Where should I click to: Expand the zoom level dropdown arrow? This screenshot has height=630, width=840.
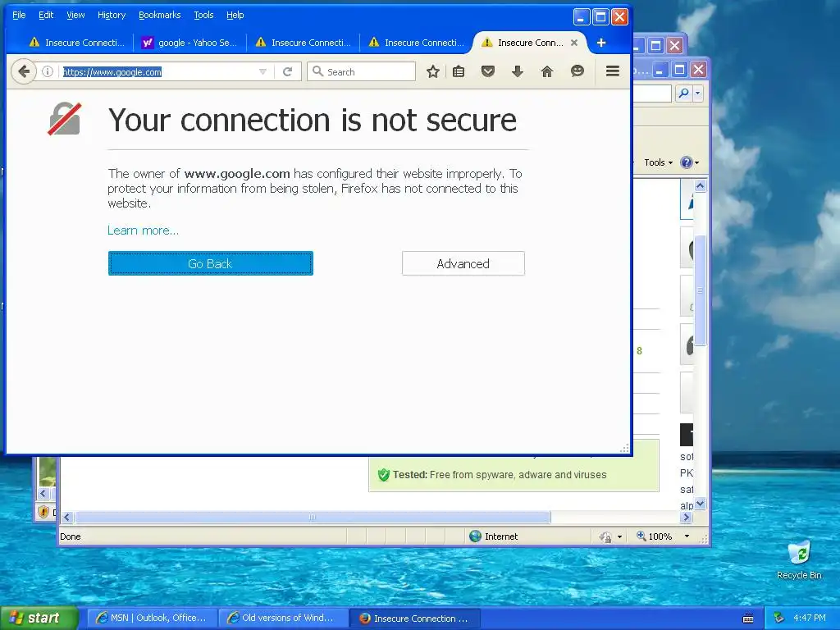(687, 536)
